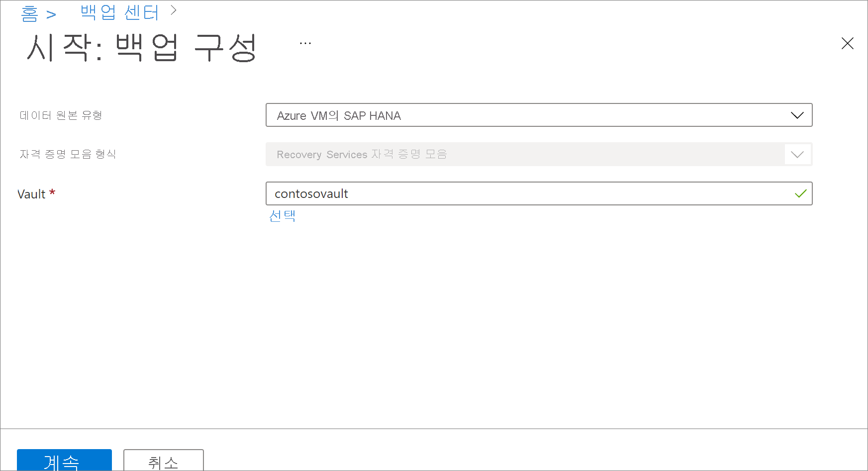Select the contosovault input field
The width and height of the screenshot is (868, 471).
tap(497, 193)
